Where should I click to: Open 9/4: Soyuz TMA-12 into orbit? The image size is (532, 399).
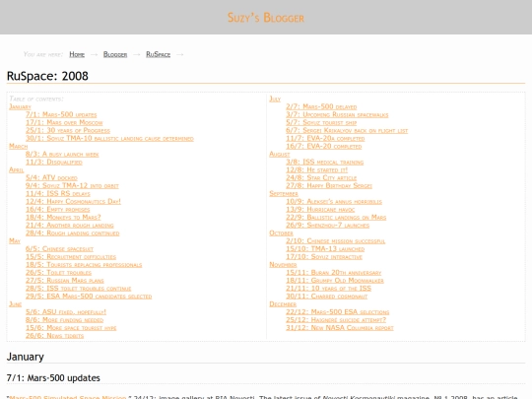tap(72, 185)
